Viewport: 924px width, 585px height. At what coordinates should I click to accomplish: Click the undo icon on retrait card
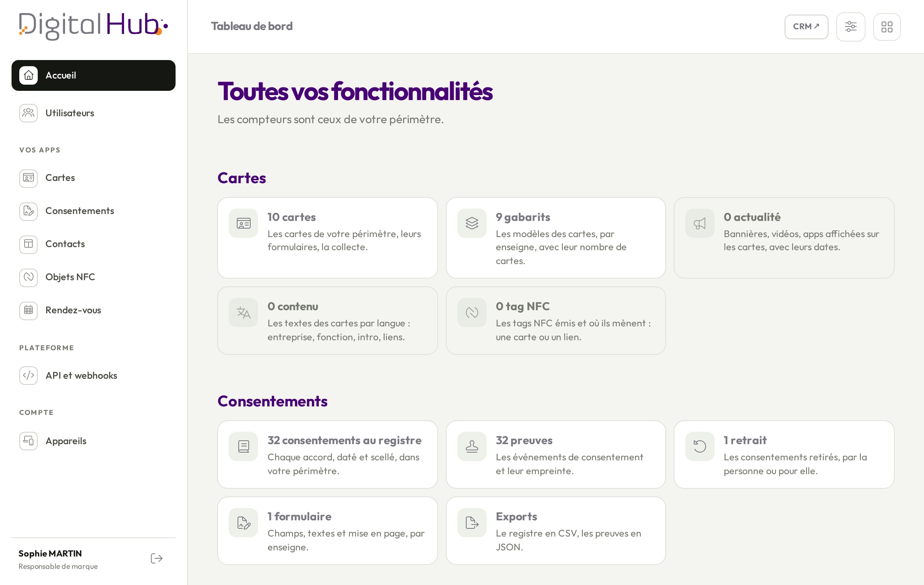(x=700, y=446)
